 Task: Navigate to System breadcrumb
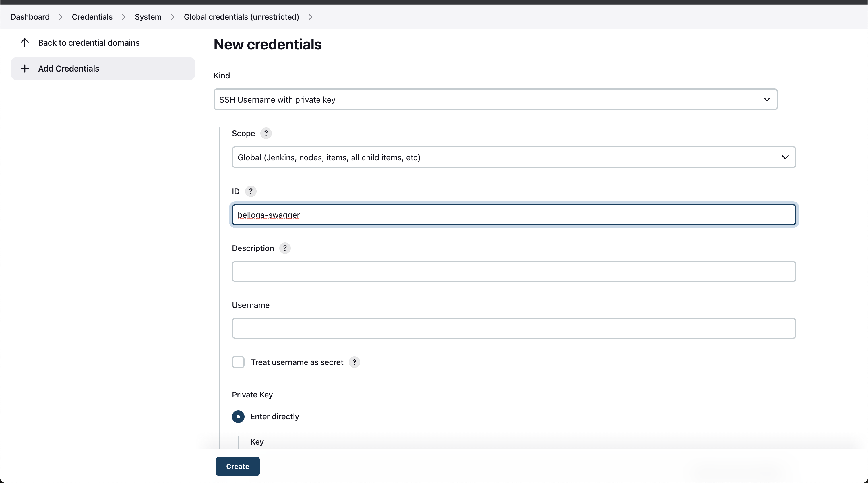click(x=148, y=17)
